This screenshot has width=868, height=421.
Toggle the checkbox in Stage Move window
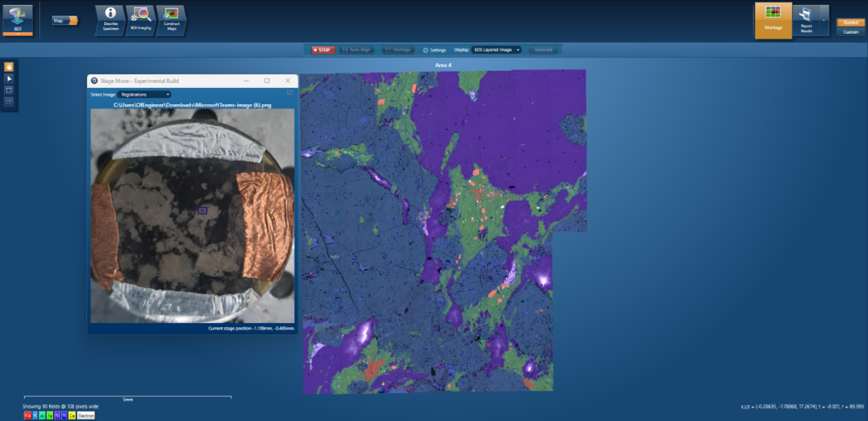tap(290, 93)
